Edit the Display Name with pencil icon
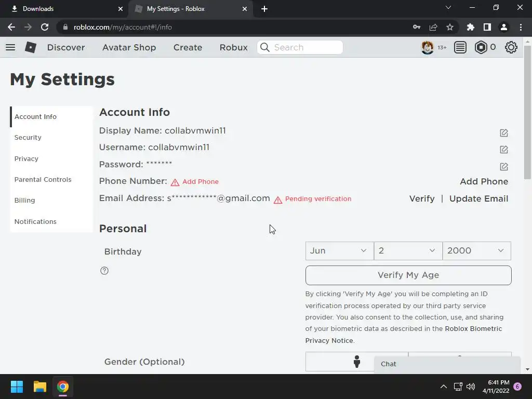The width and height of the screenshot is (532, 399). coord(504,132)
